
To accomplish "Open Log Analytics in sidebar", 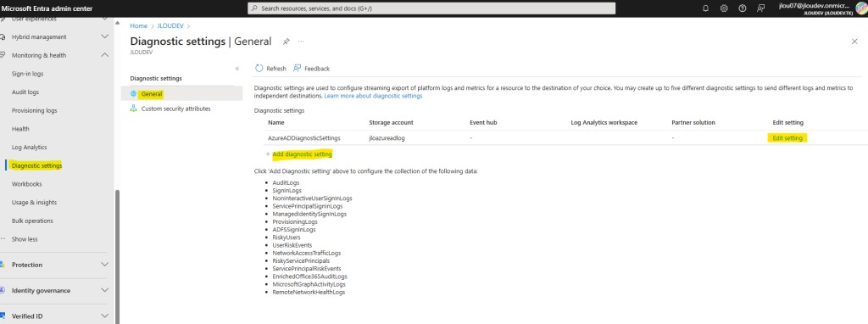I will click(x=30, y=148).
